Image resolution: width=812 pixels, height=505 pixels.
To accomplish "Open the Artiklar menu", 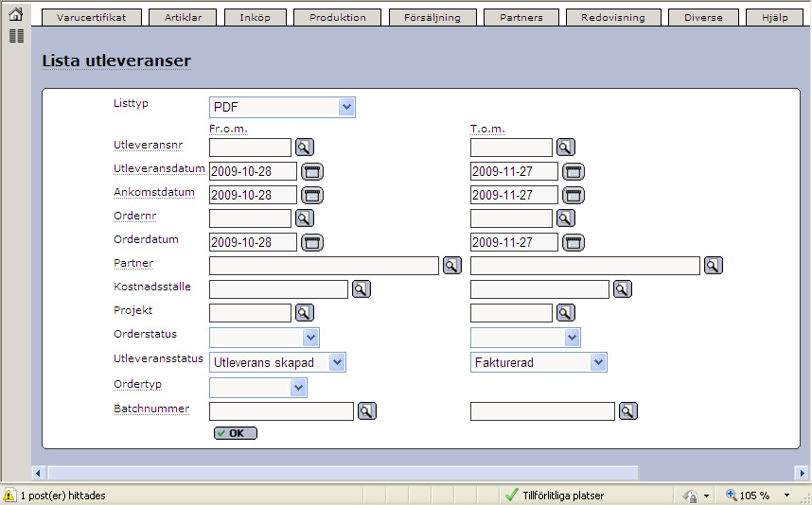I will (183, 17).
